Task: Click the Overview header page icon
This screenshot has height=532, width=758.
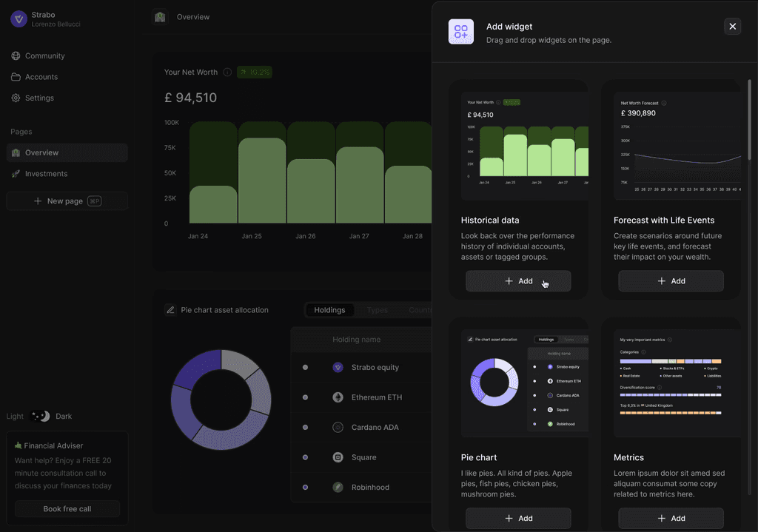Action: (160, 17)
